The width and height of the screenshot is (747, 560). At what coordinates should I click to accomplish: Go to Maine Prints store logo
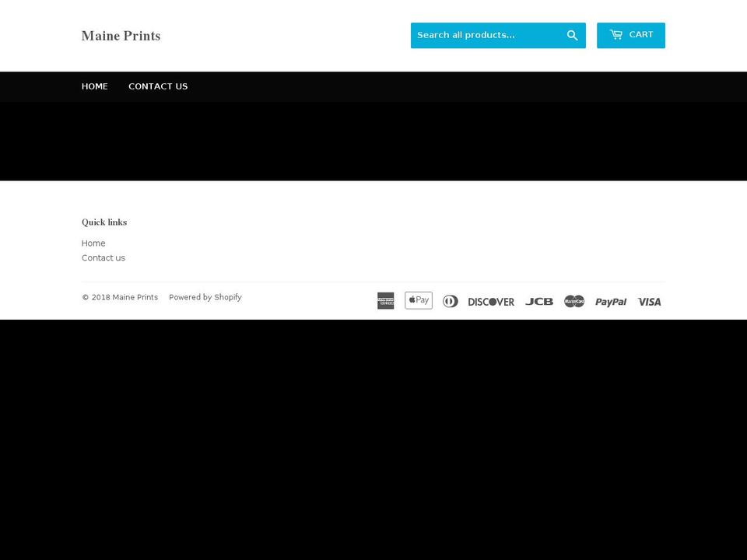(x=121, y=36)
